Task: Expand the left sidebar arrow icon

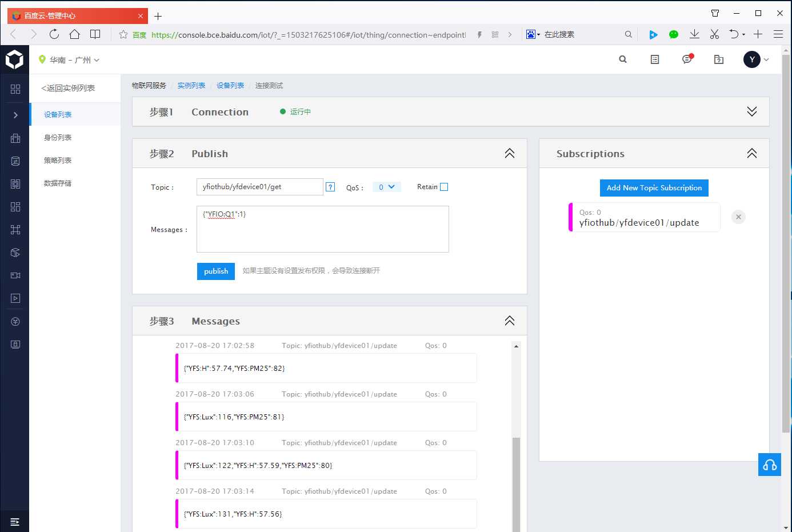Action: tap(15, 115)
